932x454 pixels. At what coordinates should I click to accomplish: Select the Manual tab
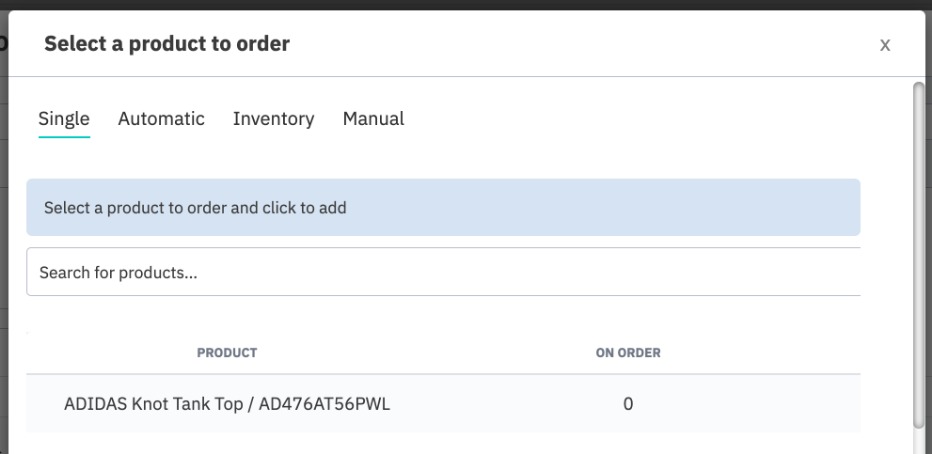(373, 119)
